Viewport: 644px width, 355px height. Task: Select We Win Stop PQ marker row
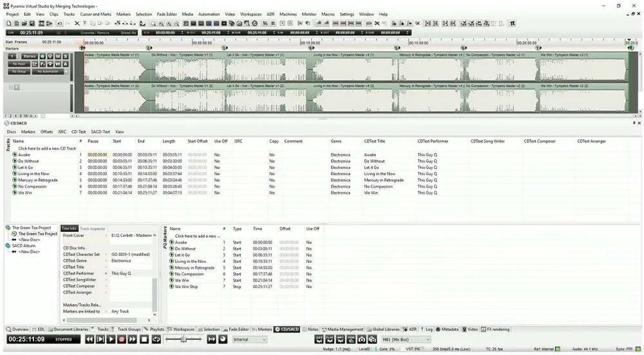pyautogui.click(x=187, y=287)
